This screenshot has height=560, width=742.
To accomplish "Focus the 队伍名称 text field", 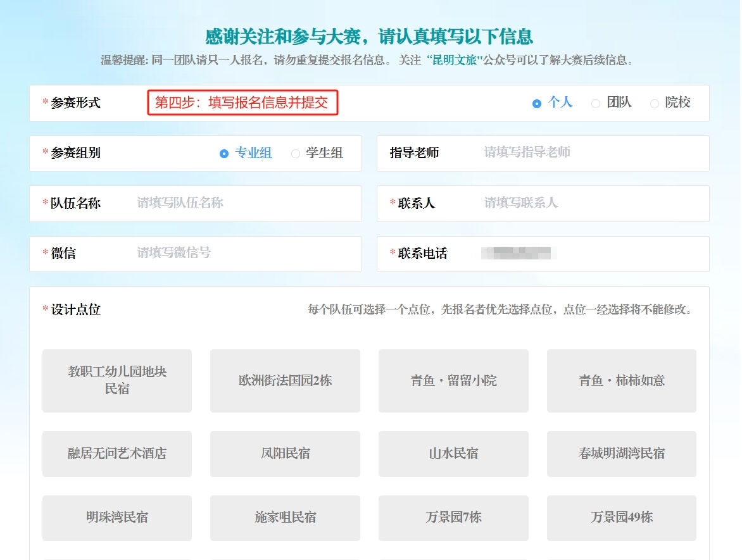I will (x=244, y=203).
